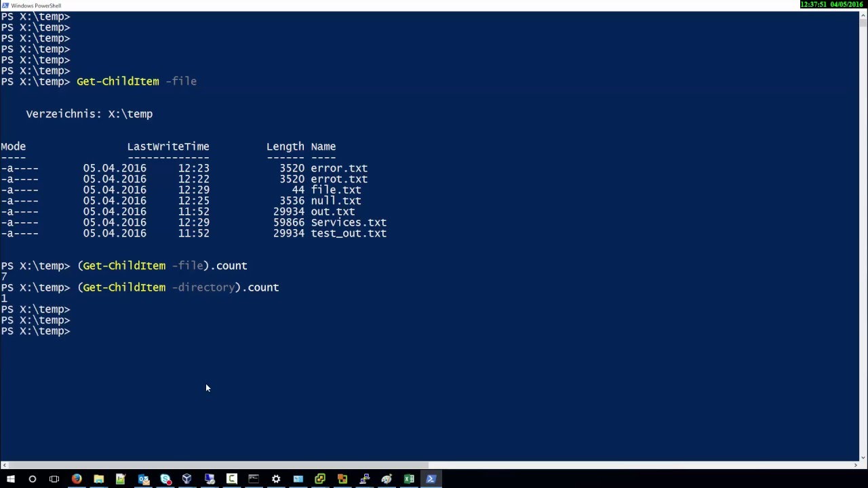Click the file name errot.txt

click(339, 179)
